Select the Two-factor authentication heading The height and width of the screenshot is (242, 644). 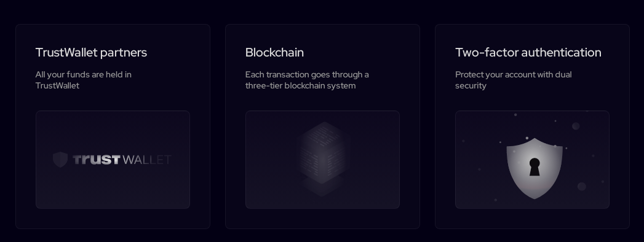tap(528, 52)
